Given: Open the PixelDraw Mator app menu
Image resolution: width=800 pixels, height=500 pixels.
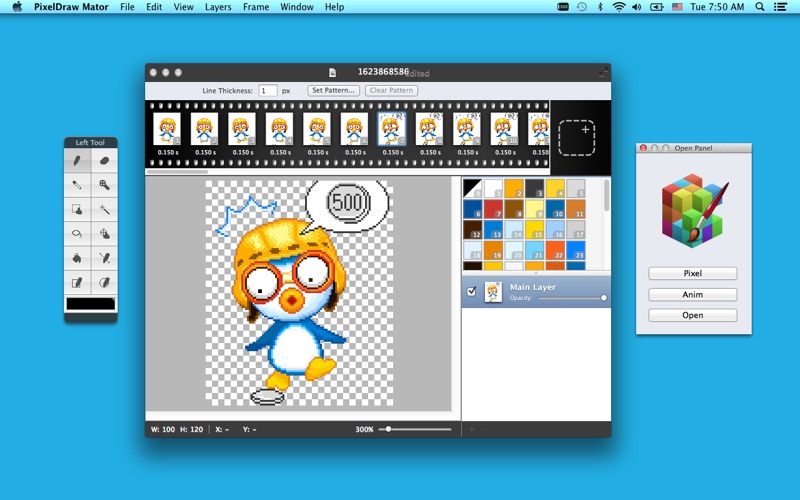Looking at the screenshot, I should tap(71, 7).
